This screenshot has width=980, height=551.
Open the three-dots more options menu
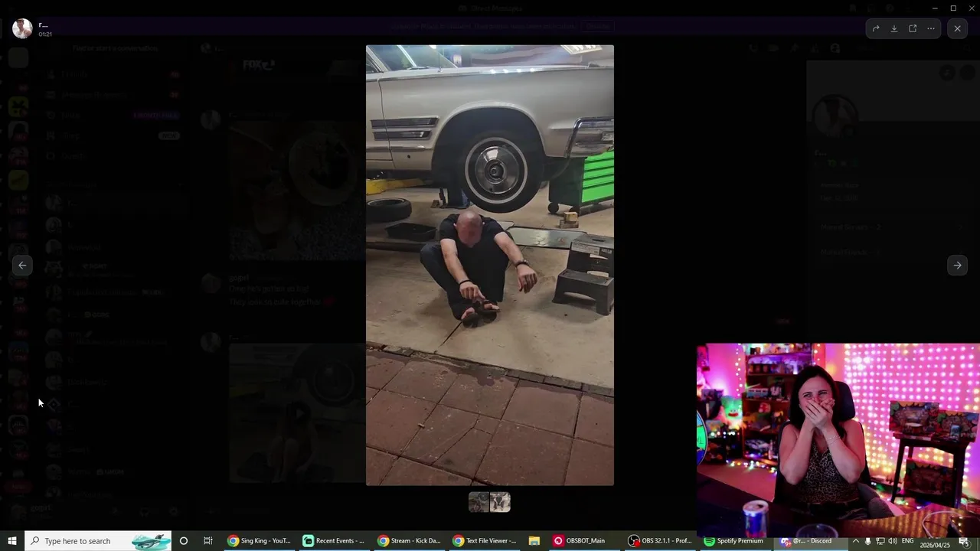point(931,28)
